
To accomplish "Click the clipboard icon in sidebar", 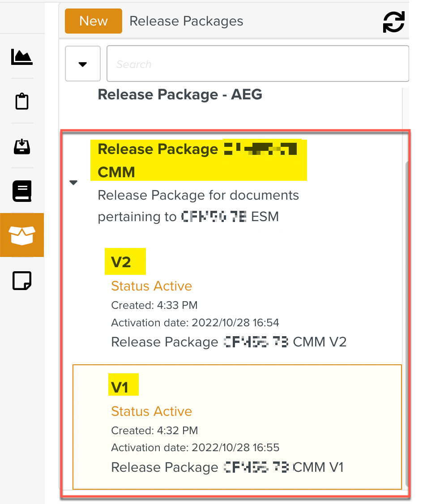I will tap(21, 102).
